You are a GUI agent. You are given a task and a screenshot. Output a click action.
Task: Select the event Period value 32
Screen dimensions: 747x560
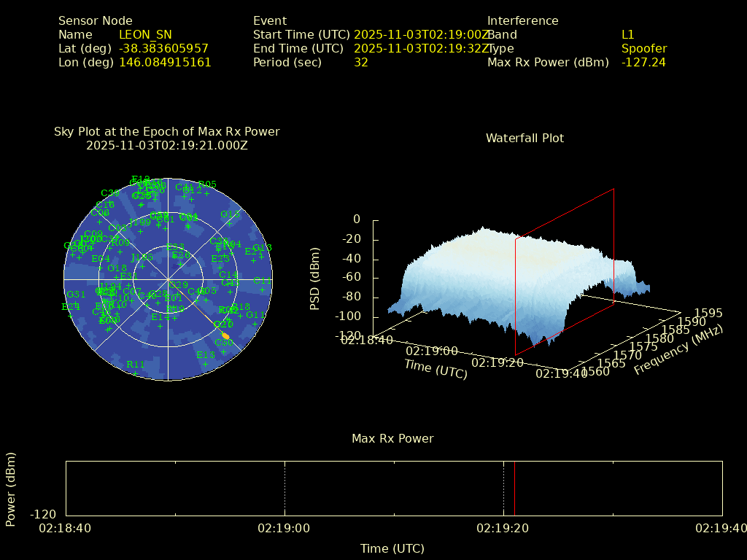361,63
